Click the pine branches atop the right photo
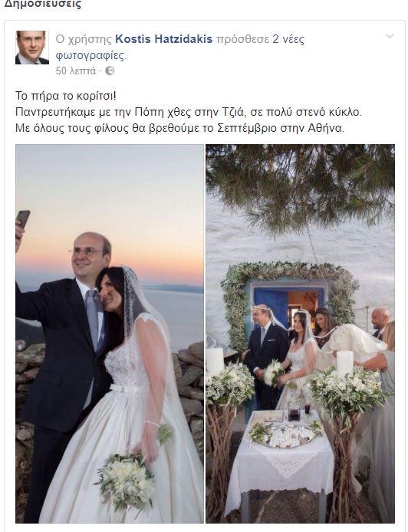Image resolution: width=408 pixels, height=532 pixels. (x=300, y=183)
